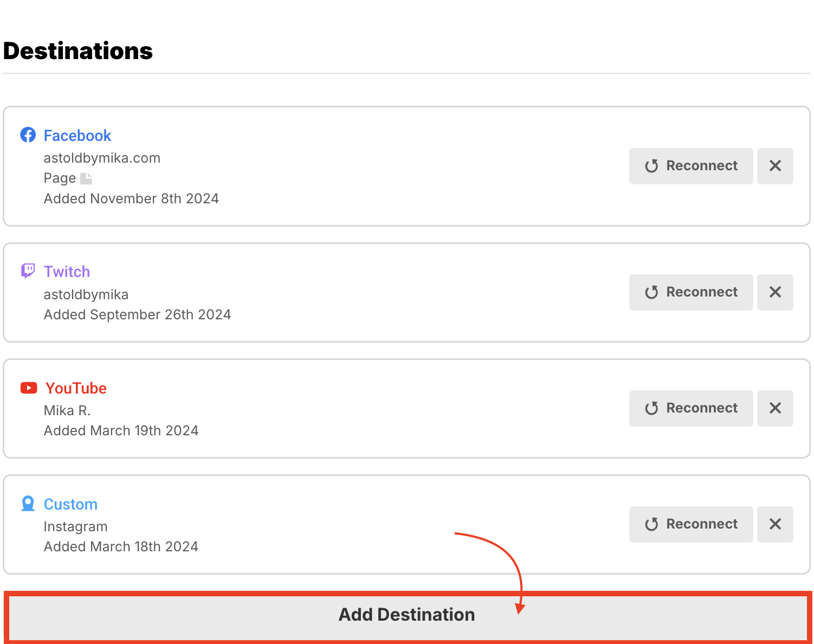
Task: Reconnect the Twitch account
Action: pyautogui.click(x=691, y=292)
